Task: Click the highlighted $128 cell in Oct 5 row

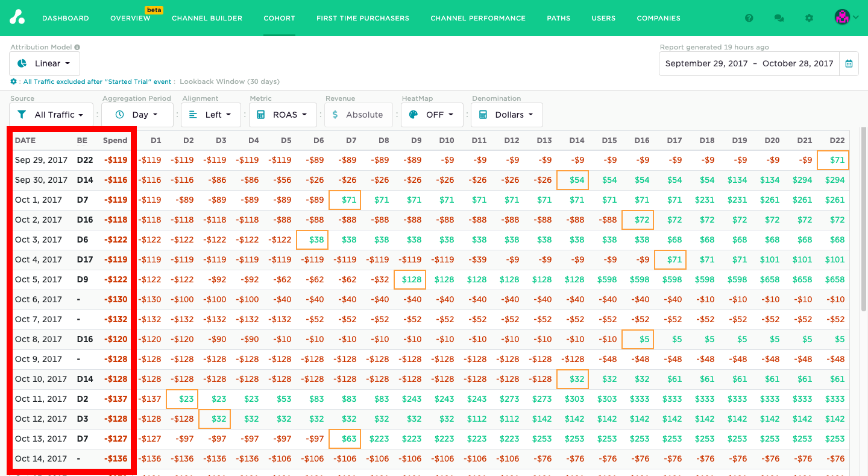Action: pyautogui.click(x=410, y=279)
